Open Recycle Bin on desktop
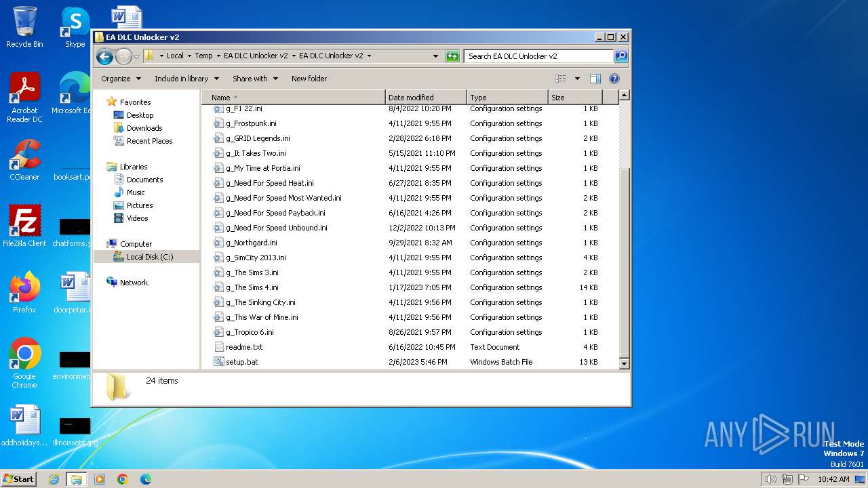 (24, 27)
